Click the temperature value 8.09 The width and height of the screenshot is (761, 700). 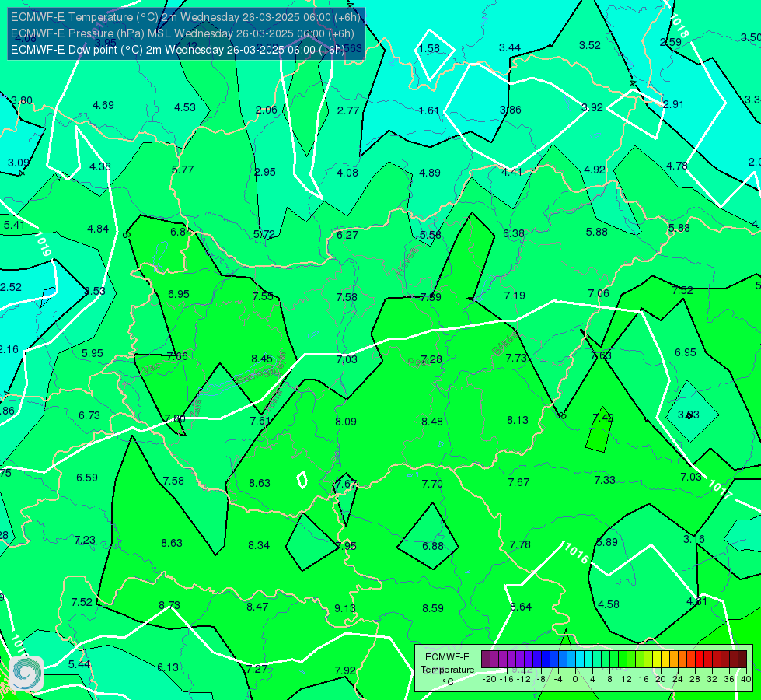pos(346,422)
